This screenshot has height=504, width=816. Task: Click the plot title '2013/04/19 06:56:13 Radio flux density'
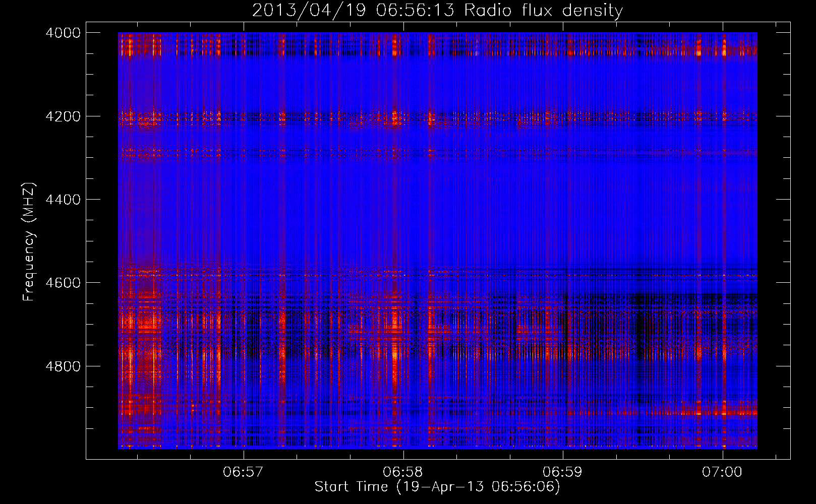point(437,10)
